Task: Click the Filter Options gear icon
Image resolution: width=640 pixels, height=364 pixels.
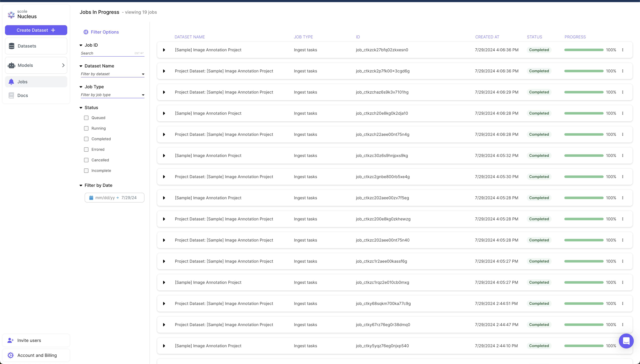Action: [86, 32]
